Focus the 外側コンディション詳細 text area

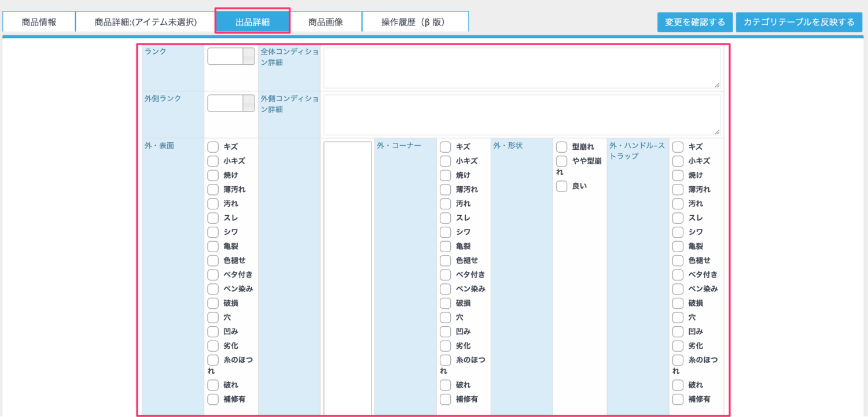(522, 115)
